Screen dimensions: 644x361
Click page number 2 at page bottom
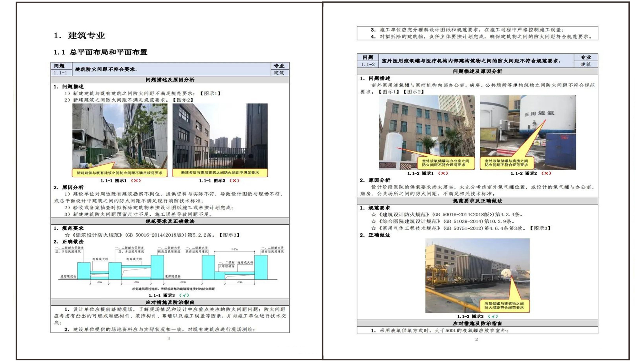coord(476,340)
